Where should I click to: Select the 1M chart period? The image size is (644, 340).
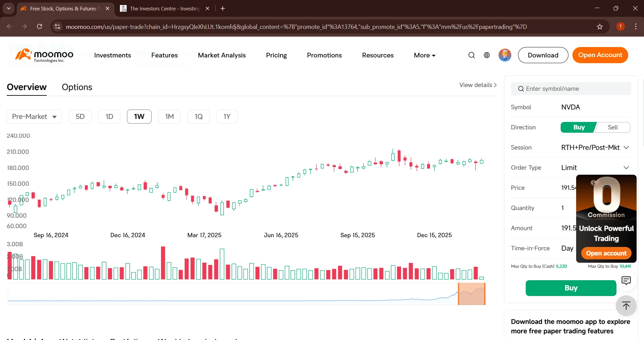pos(169,117)
